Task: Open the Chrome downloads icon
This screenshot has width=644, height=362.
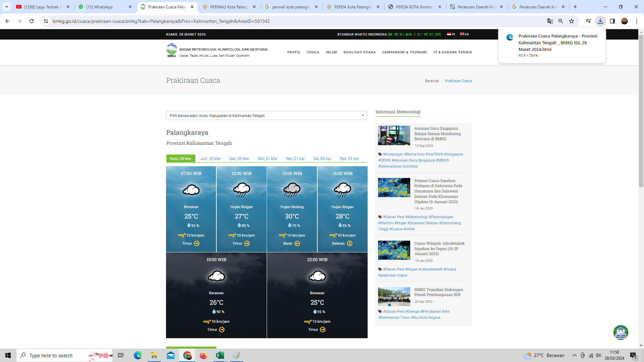Action: 600,21
